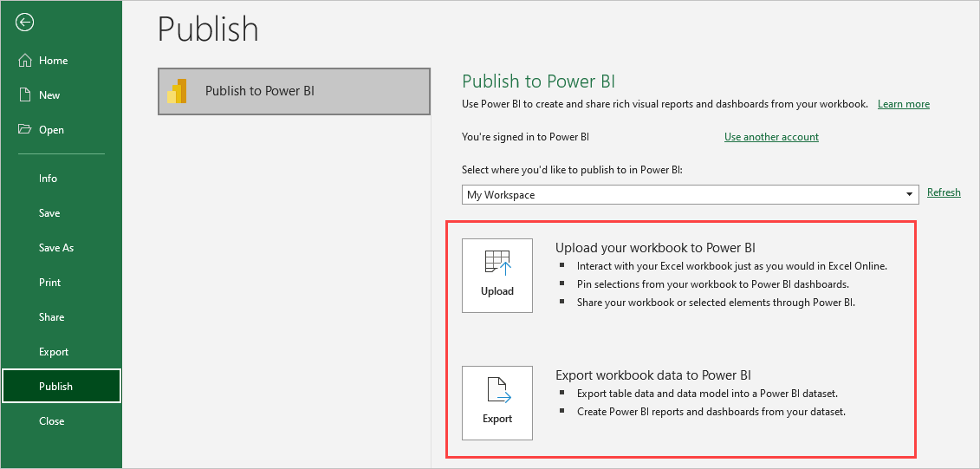Select the Publish sidebar item

pos(62,387)
